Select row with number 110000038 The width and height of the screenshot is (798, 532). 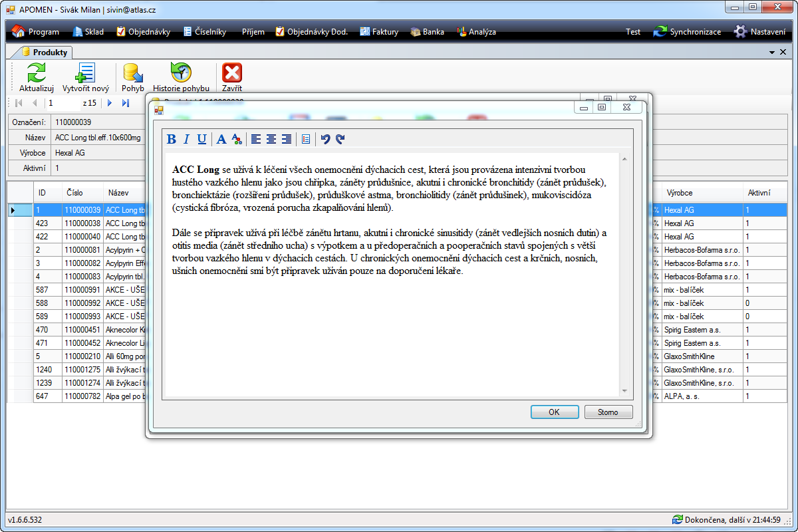tap(82, 223)
